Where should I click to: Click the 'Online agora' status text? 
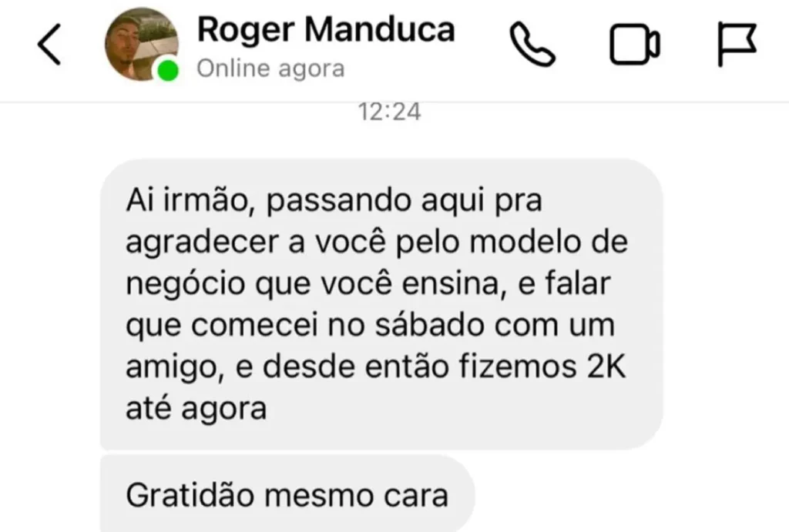pyautogui.click(x=270, y=69)
